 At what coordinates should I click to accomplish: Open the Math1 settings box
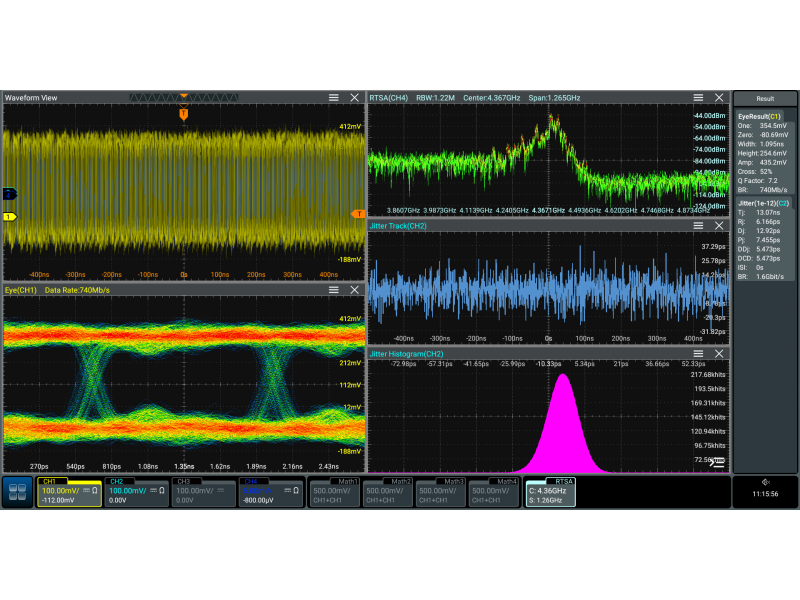[x=335, y=492]
